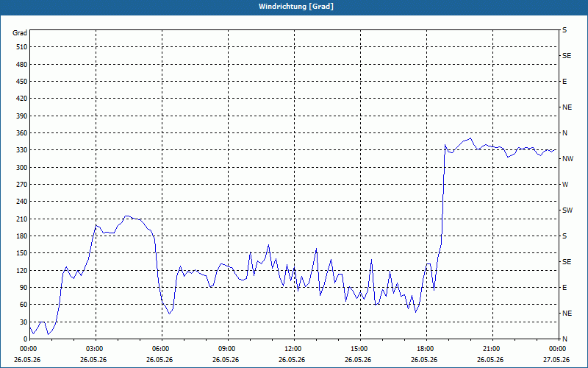Click the '60' left axis label
The width and height of the screenshot is (588, 368).
tap(24, 305)
